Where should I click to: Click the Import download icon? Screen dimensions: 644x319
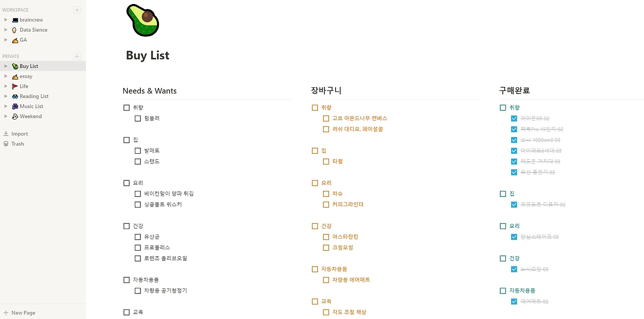pyautogui.click(x=6, y=134)
